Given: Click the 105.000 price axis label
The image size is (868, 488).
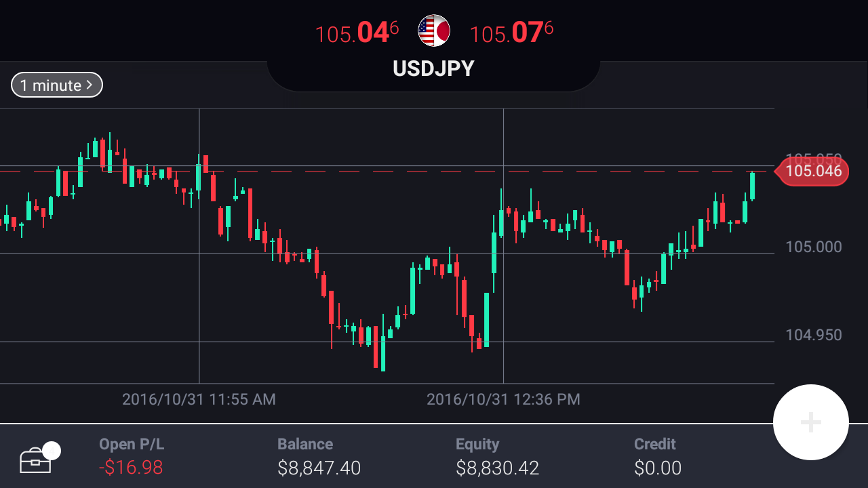Looking at the screenshot, I should point(814,247).
